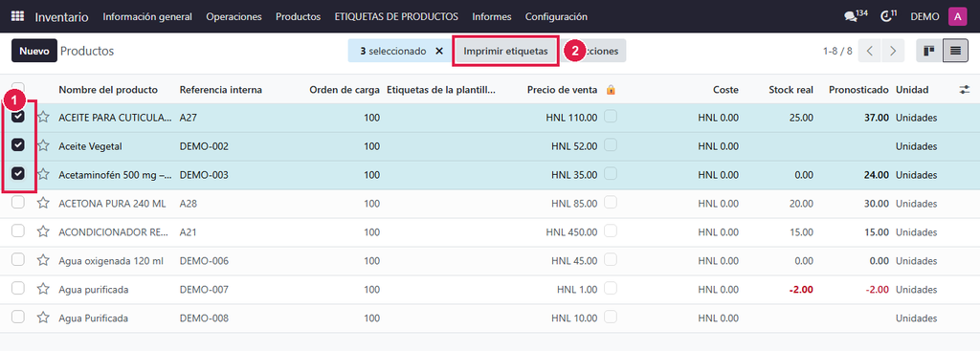Click the HNL 450.00 price cell

coord(571,232)
